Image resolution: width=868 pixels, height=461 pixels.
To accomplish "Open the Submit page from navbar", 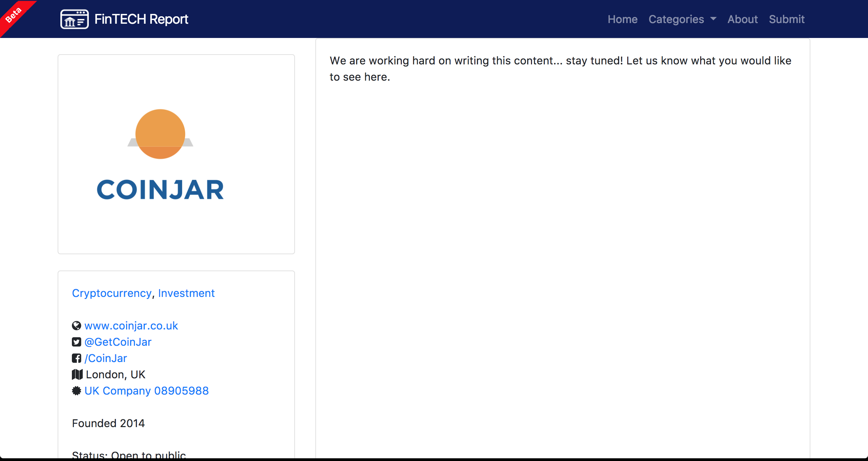I will [787, 19].
